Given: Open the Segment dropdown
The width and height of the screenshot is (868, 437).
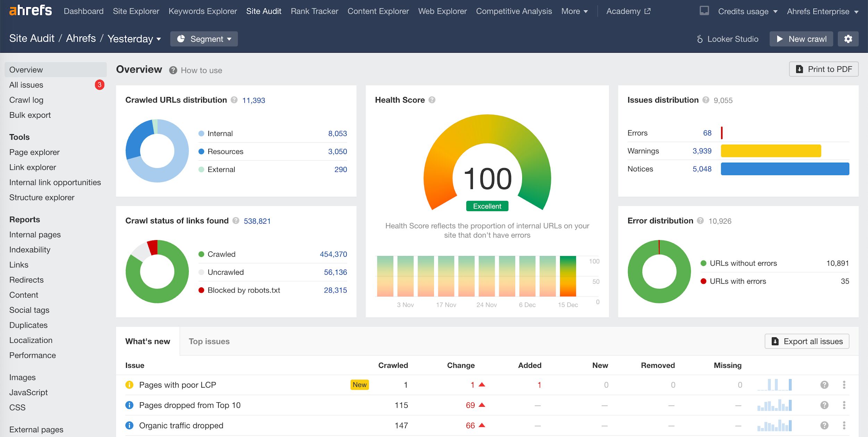Looking at the screenshot, I should tap(204, 39).
